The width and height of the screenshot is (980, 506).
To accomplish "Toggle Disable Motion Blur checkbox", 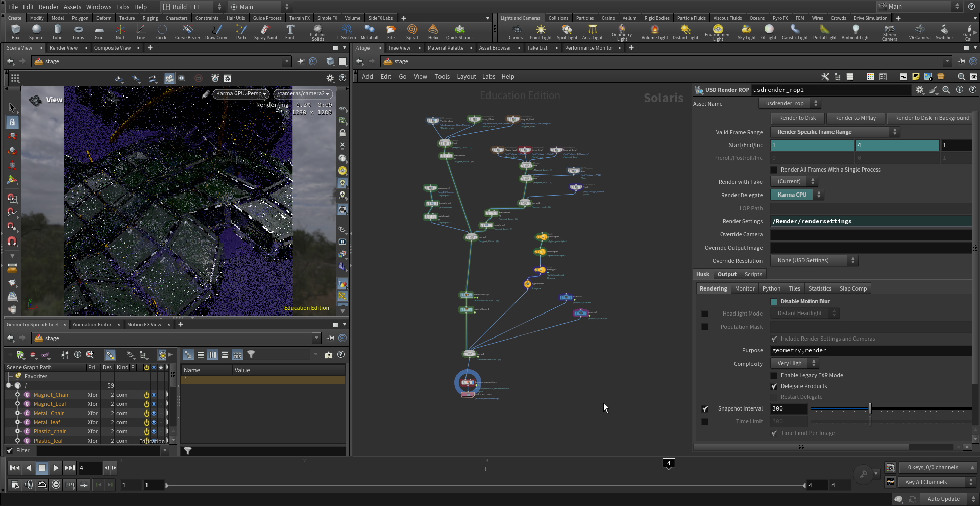I will tap(774, 302).
